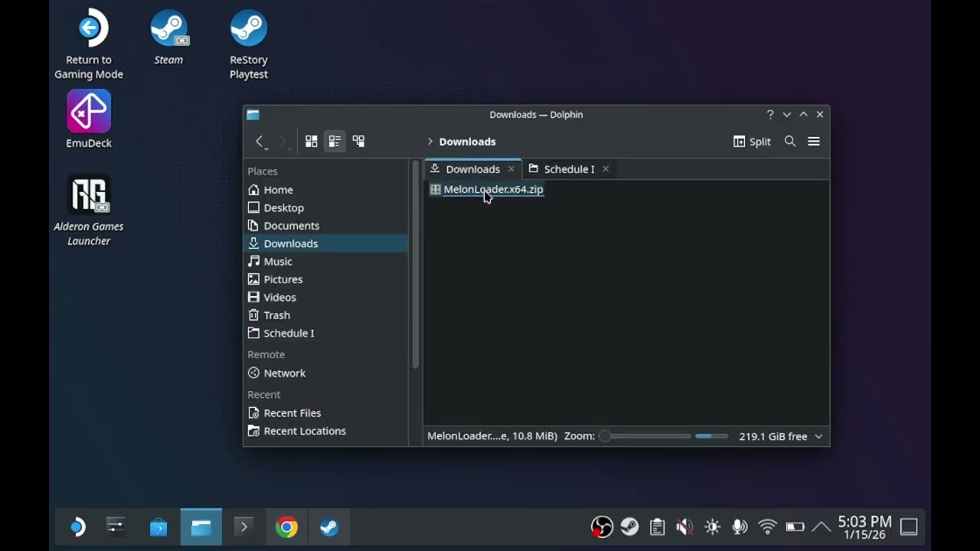
Task: Open Dolphin search
Action: click(790, 142)
